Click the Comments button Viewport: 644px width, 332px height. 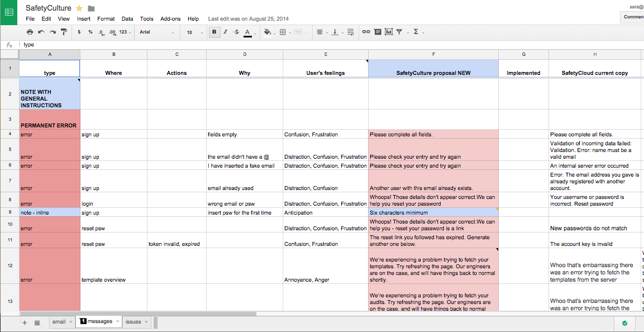click(632, 17)
